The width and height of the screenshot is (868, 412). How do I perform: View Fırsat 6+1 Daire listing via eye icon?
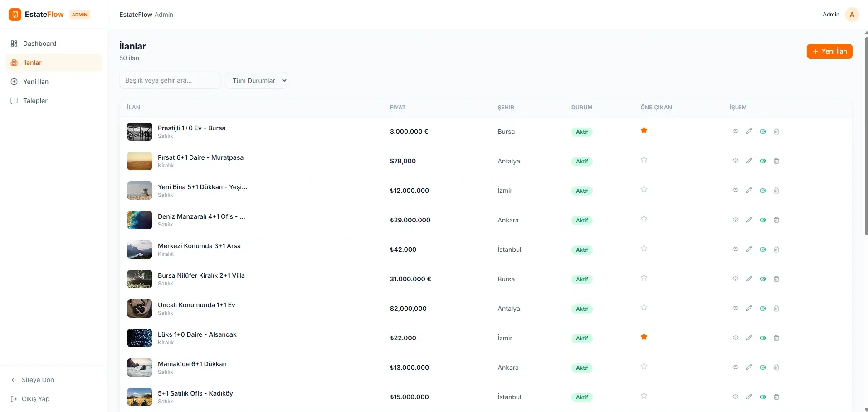736,161
